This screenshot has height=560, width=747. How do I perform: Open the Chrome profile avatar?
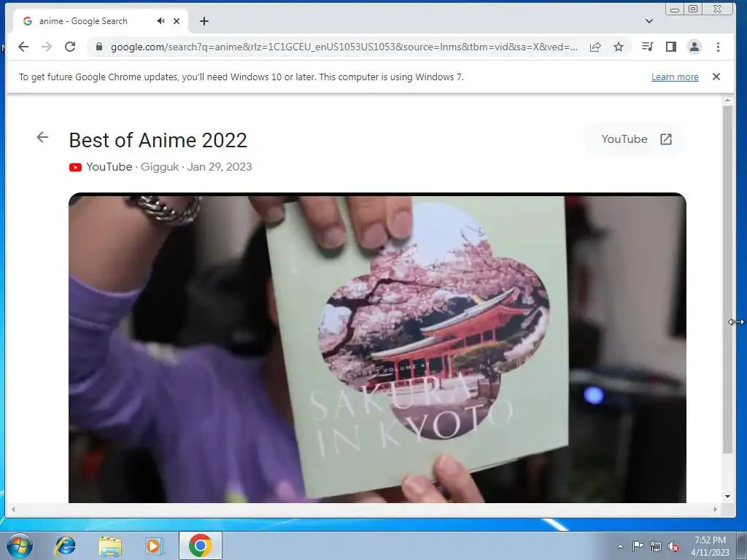tap(694, 47)
